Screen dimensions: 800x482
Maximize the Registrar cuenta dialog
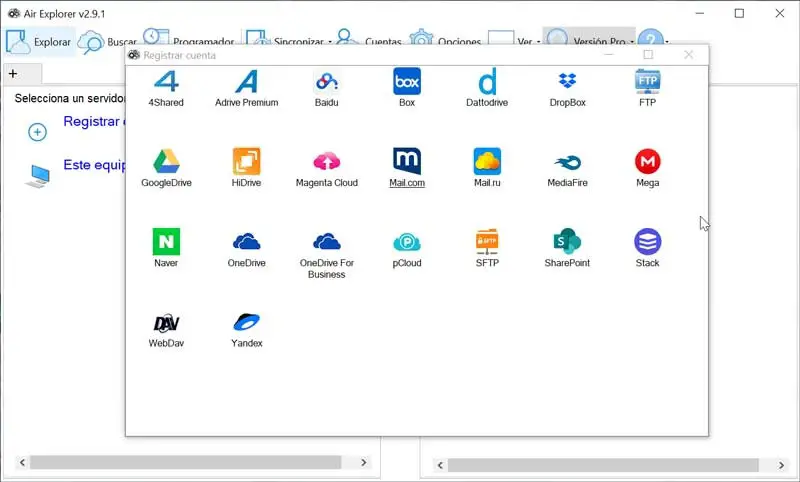pos(648,55)
